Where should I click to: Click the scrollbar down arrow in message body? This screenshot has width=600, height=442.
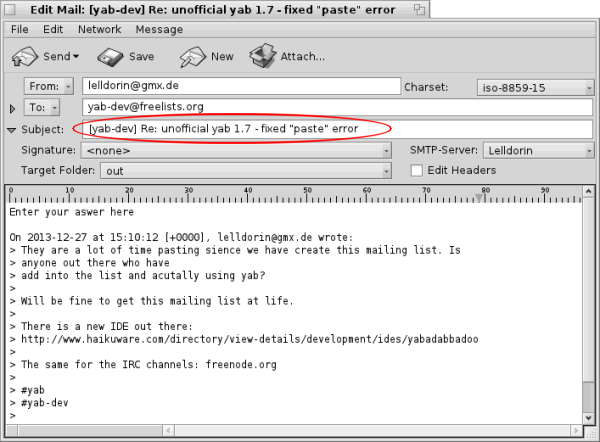click(587, 418)
